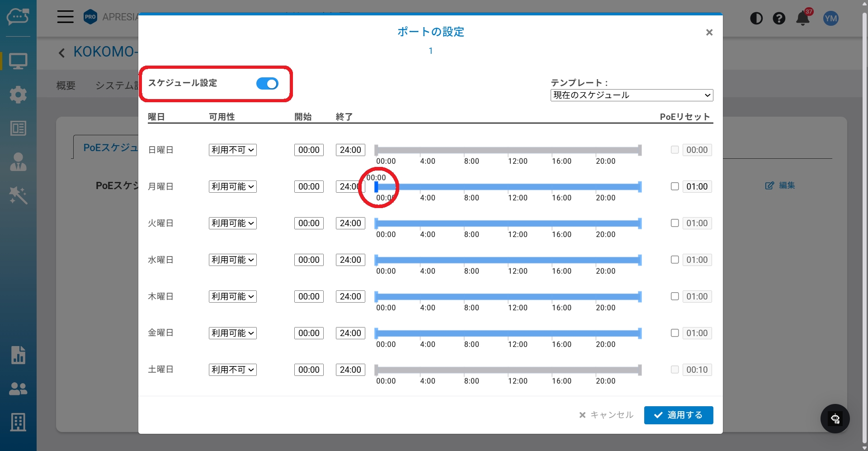The image size is (868, 451).
Task: Click the chat support bubble icon
Action: (835, 418)
